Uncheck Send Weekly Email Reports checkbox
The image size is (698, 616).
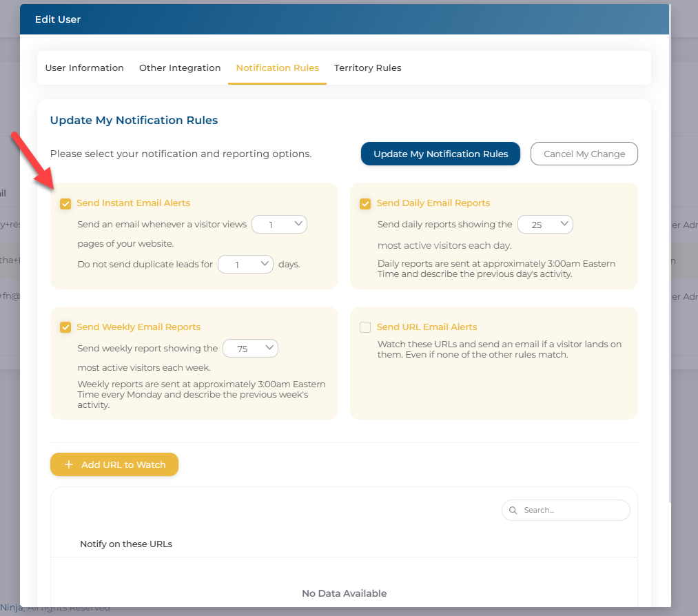coord(65,327)
